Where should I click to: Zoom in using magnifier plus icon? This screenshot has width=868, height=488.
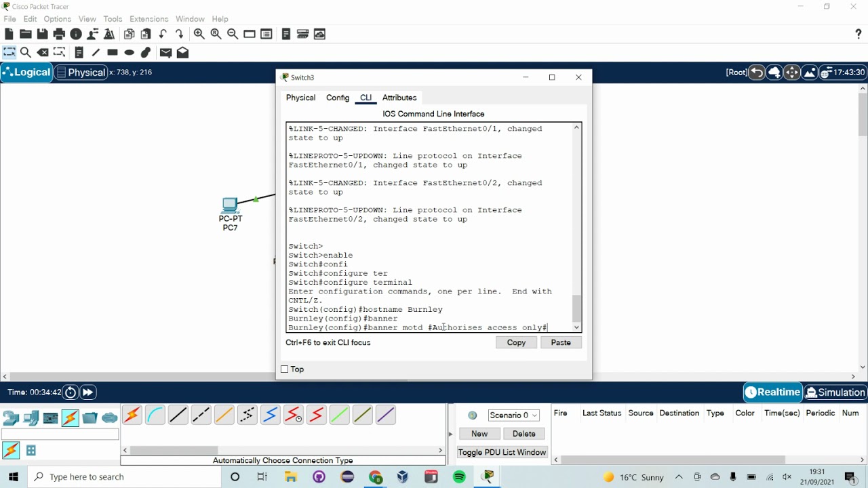click(199, 34)
